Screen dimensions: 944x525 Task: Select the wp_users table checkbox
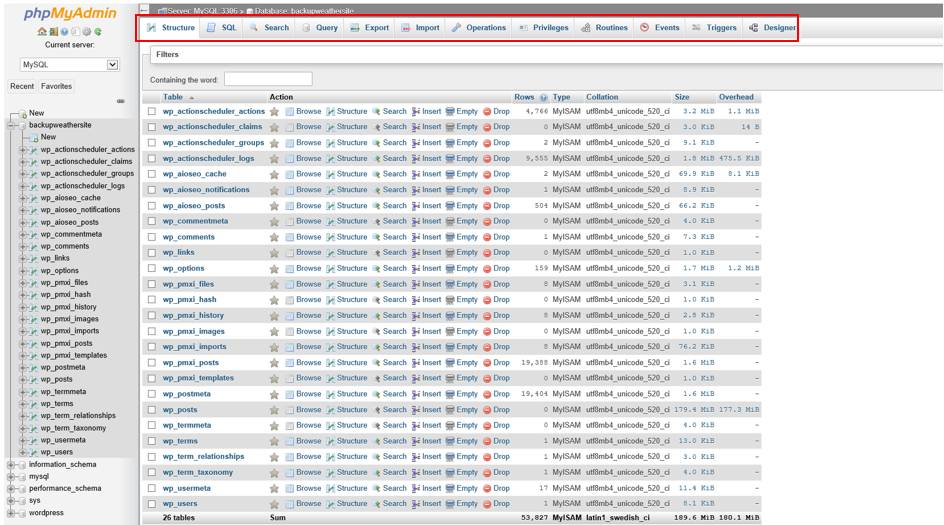coord(152,504)
